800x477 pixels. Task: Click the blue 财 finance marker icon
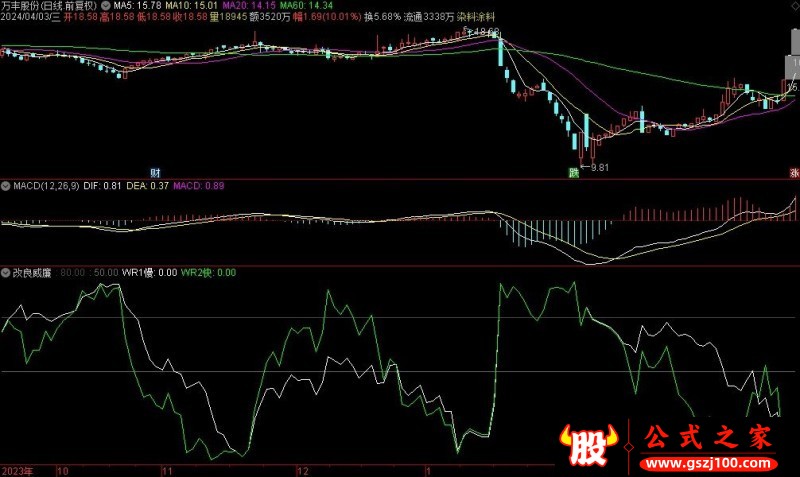[155, 173]
